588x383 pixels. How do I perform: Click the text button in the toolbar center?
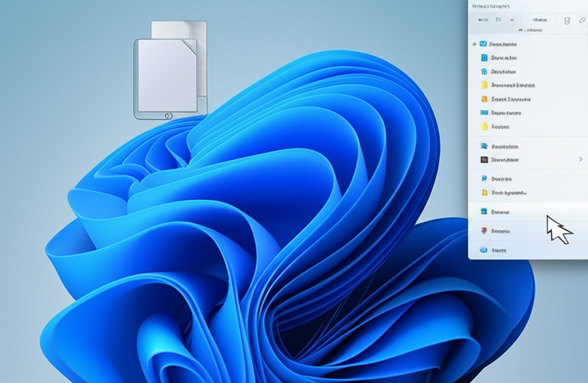(540, 20)
